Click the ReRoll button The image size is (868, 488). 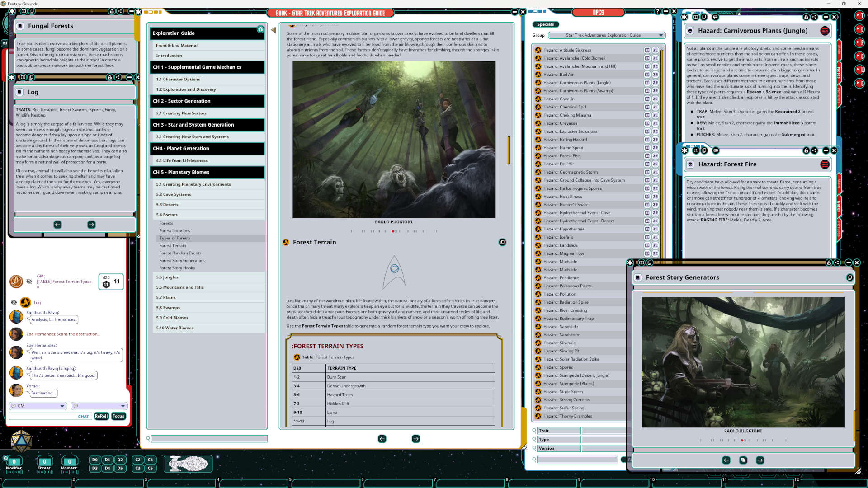[101, 416]
